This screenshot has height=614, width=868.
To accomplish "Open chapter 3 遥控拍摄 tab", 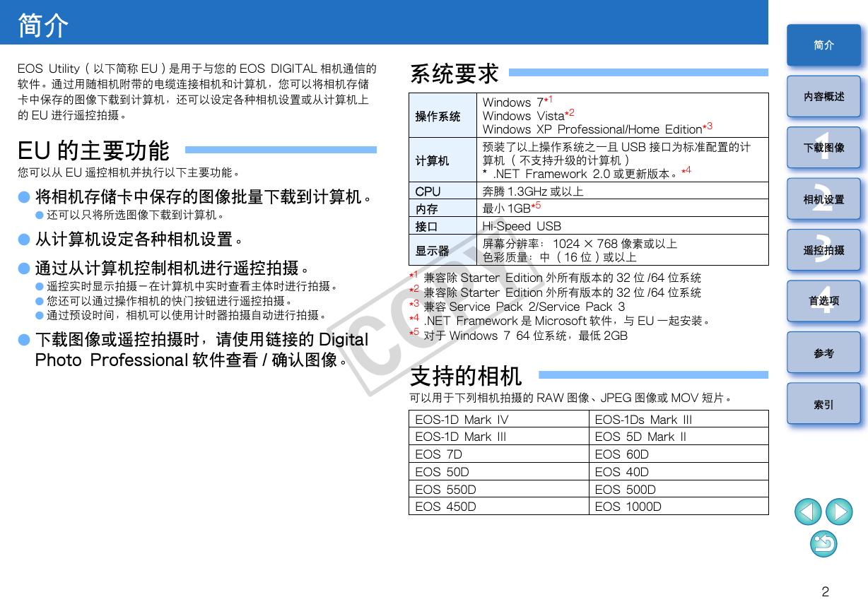I will (823, 250).
